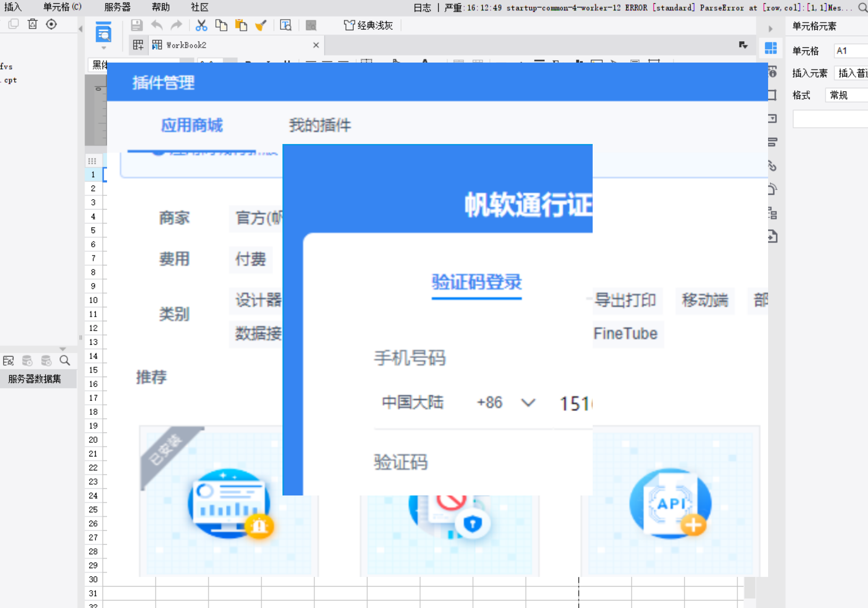Click the scissors cut icon

(201, 25)
